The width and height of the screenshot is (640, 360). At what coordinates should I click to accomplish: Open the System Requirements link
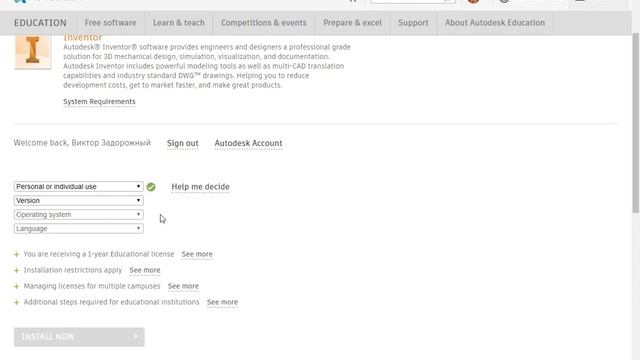coord(99,102)
